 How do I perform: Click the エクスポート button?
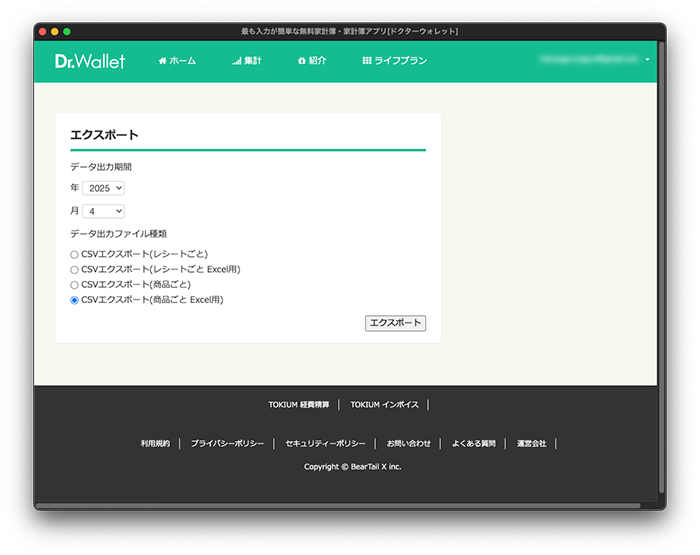coord(396,323)
